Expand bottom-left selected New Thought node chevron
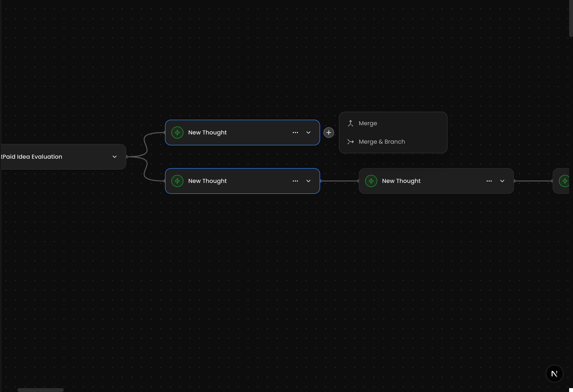 click(308, 181)
